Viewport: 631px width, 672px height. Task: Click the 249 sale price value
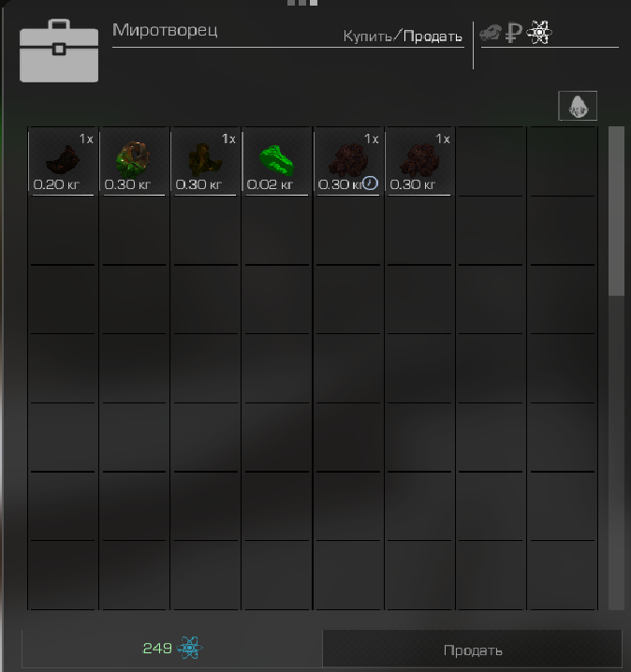(157, 649)
